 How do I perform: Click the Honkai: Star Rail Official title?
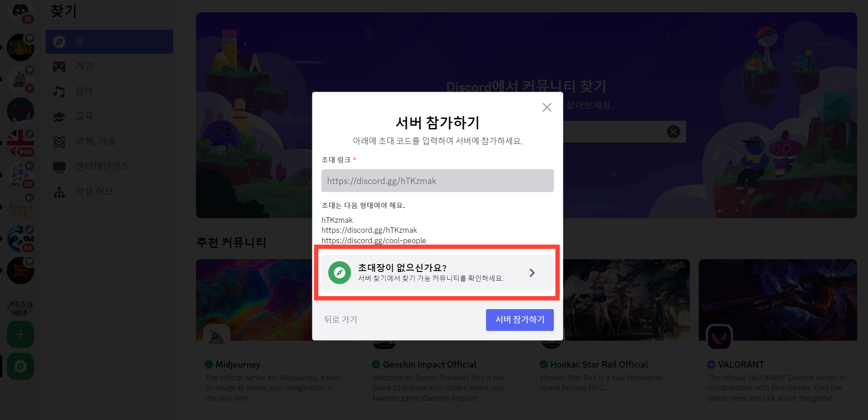599,364
